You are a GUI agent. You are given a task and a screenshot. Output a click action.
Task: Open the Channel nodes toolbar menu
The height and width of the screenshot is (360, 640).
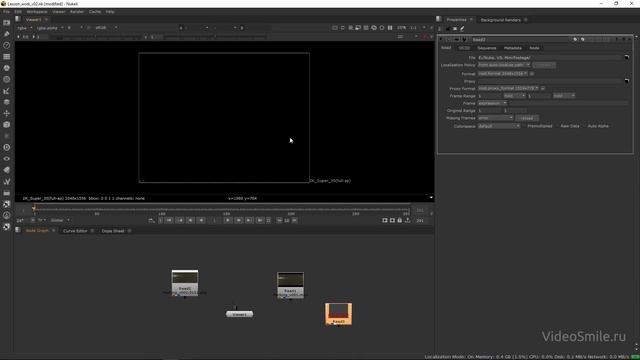[7, 57]
